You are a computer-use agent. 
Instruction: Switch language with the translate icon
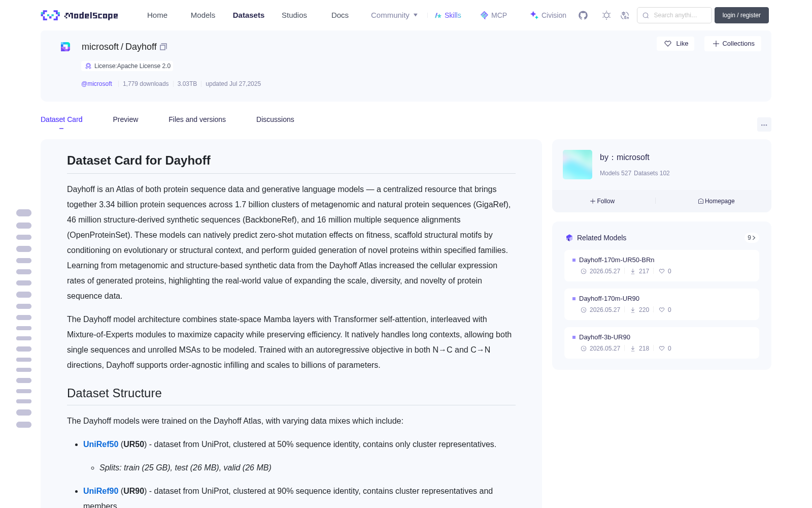pyautogui.click(x=625, y=15)
